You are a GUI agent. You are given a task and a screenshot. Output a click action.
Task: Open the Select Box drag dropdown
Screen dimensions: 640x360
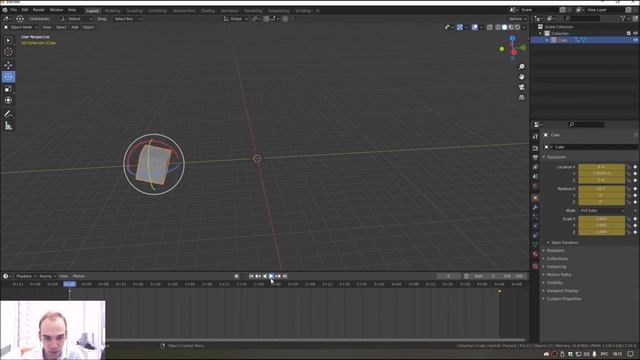(128, 19)
